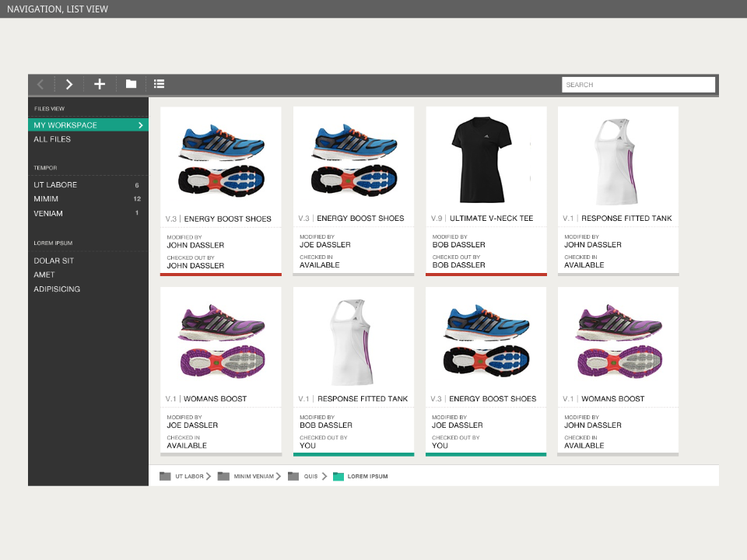This screenshot has height=560, width=747.
Task: Add a new item with the plus icon
Action: pos(99,84)
